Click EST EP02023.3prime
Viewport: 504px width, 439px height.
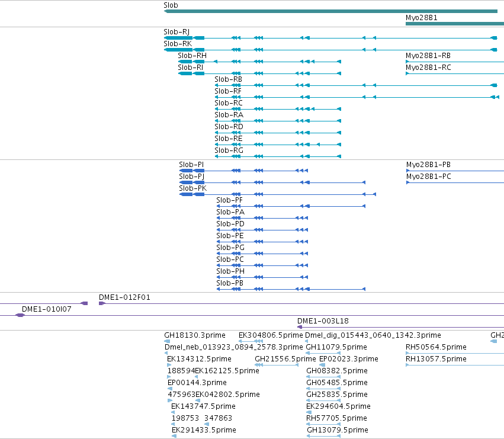[x=348, y=359]
